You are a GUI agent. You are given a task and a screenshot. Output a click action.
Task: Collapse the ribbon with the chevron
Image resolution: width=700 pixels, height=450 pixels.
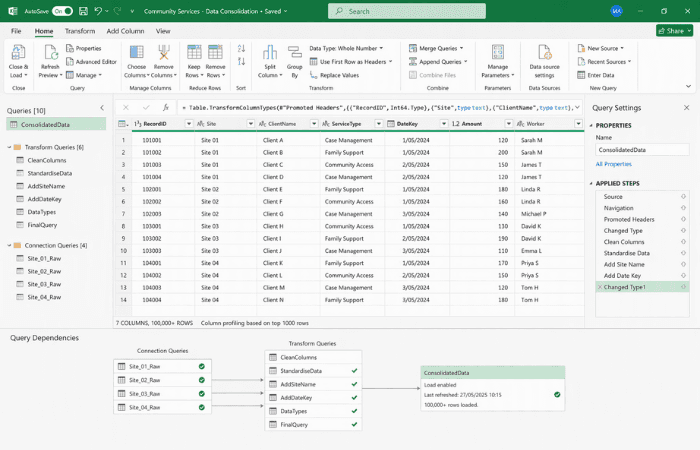tap(688, 86)
